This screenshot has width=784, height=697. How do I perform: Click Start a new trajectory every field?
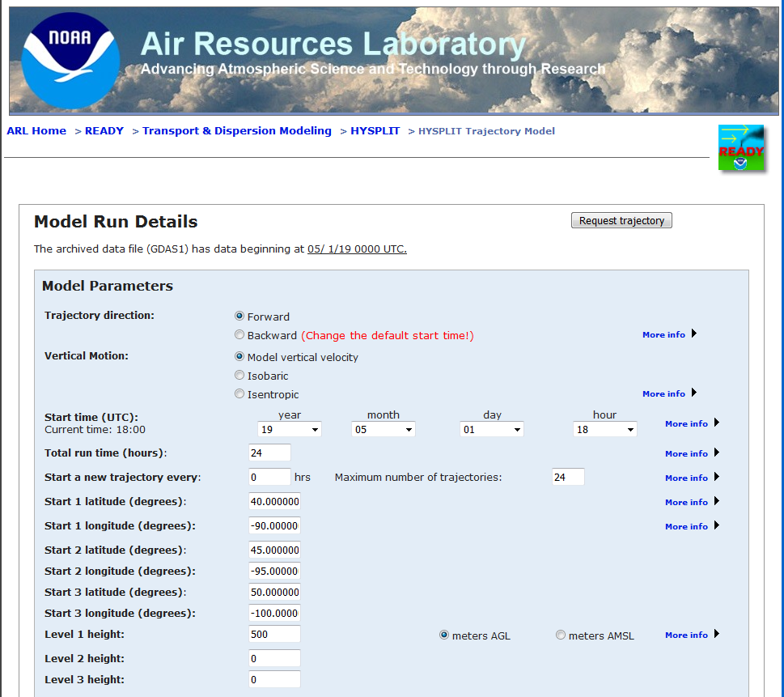click(x=269, y=477)
